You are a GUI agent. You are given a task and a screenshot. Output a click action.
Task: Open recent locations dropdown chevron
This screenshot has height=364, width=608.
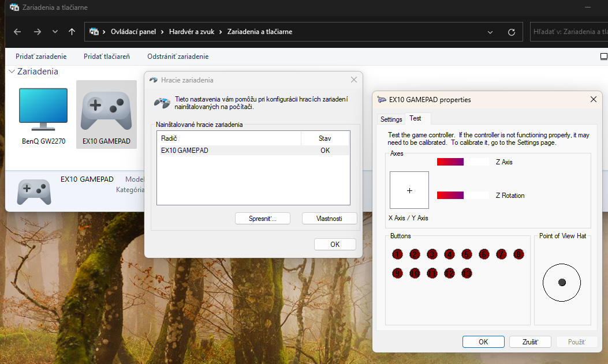[55, 32]
